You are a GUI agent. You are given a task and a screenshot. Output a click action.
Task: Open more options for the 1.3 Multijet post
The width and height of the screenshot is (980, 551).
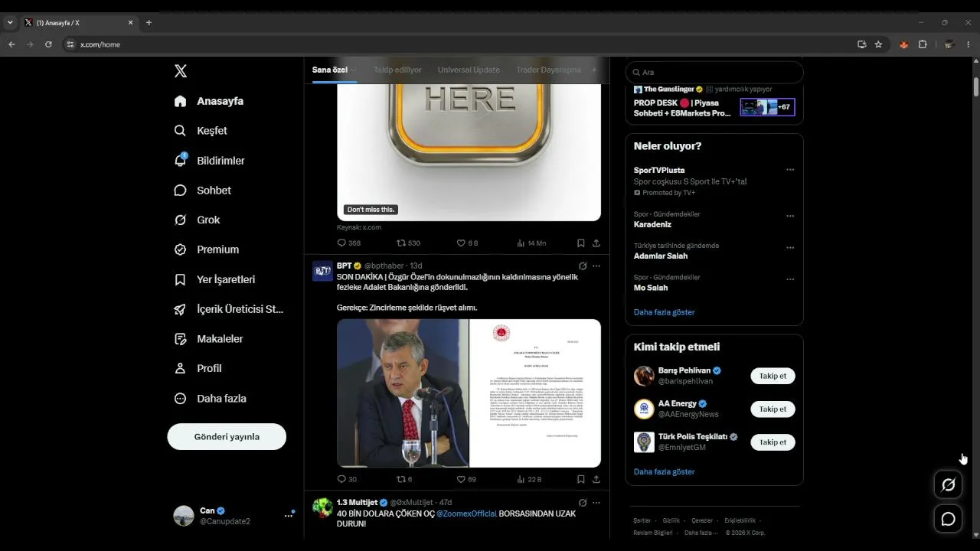(x=596, y=503)
